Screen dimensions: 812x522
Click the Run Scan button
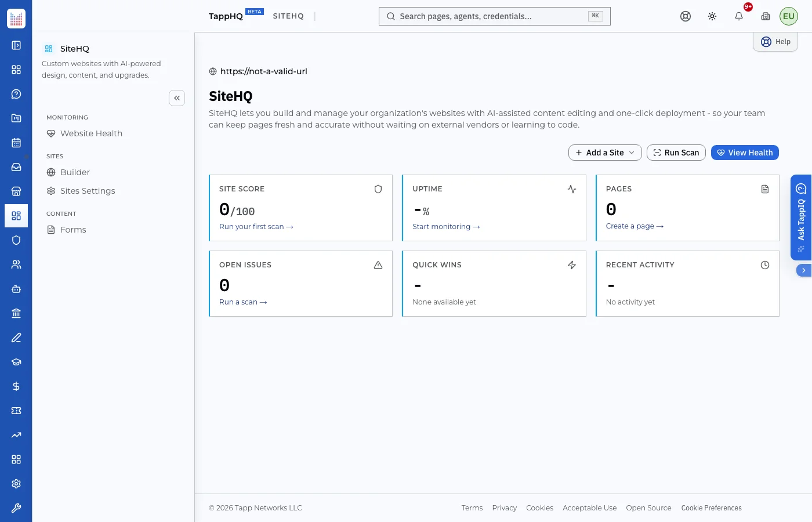coord(676,153)
